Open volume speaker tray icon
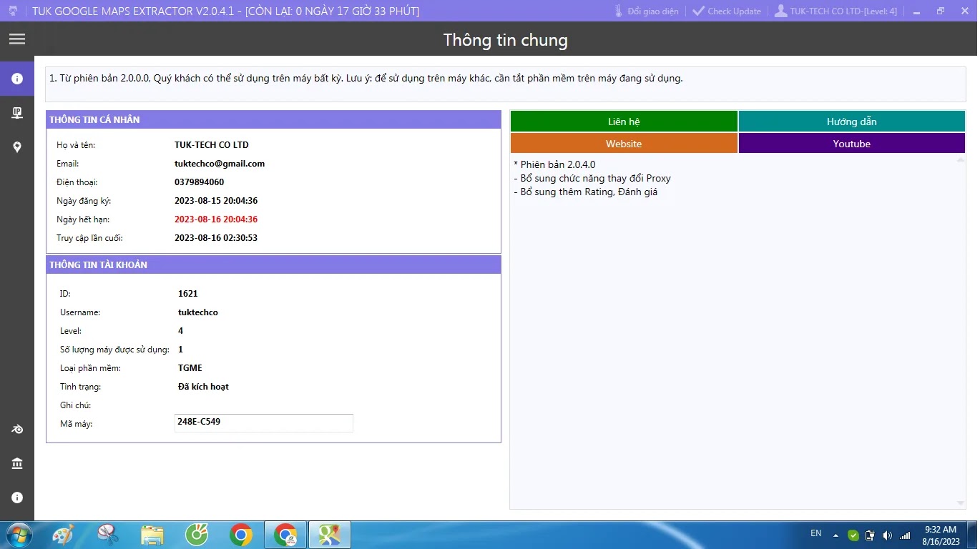The width and height of the screenshot is (980, 549). coord(887,535)
